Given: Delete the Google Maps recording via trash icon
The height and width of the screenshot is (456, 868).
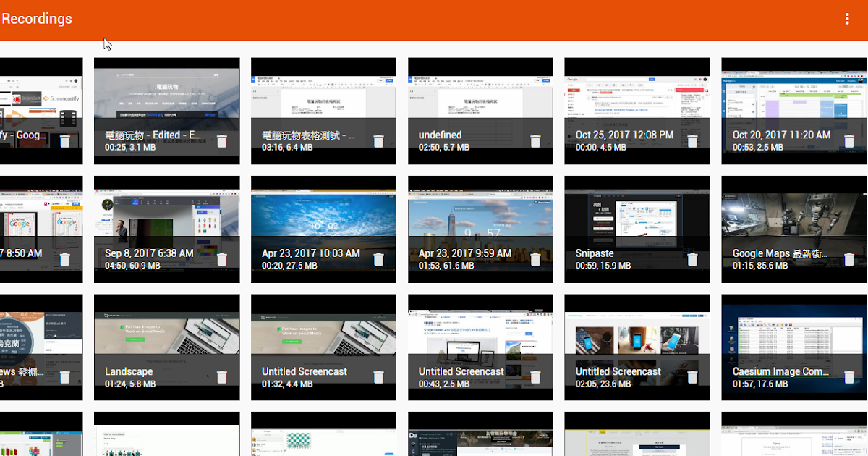Looking at the screenshot, I should point(849,259).
